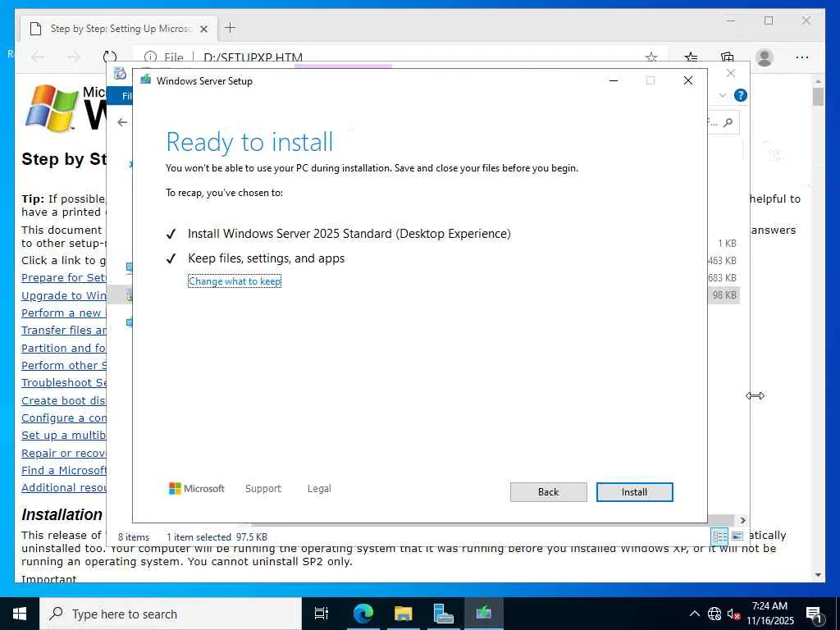
Task: Open the Create boot disks link
Action: click(64, 400)
